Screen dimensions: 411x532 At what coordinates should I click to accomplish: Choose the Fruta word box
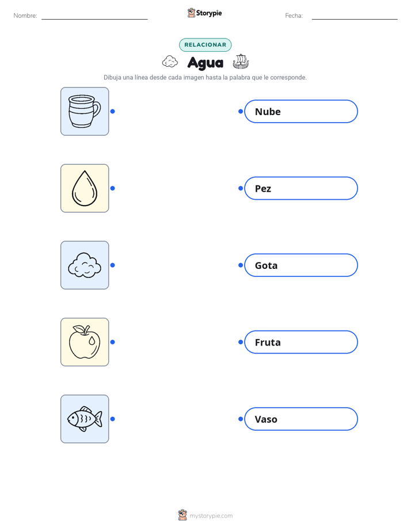tap(301, 342)
